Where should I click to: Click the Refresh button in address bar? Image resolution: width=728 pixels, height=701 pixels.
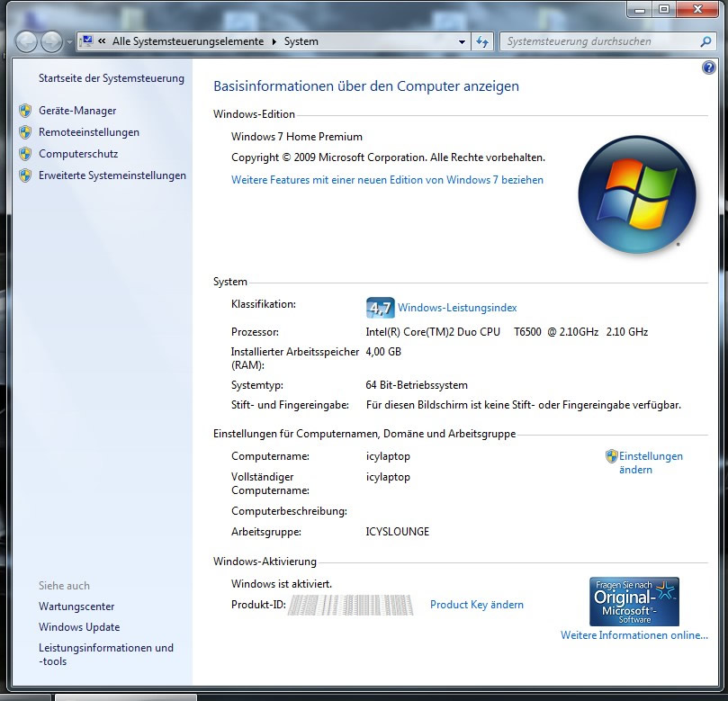(482, 41)
